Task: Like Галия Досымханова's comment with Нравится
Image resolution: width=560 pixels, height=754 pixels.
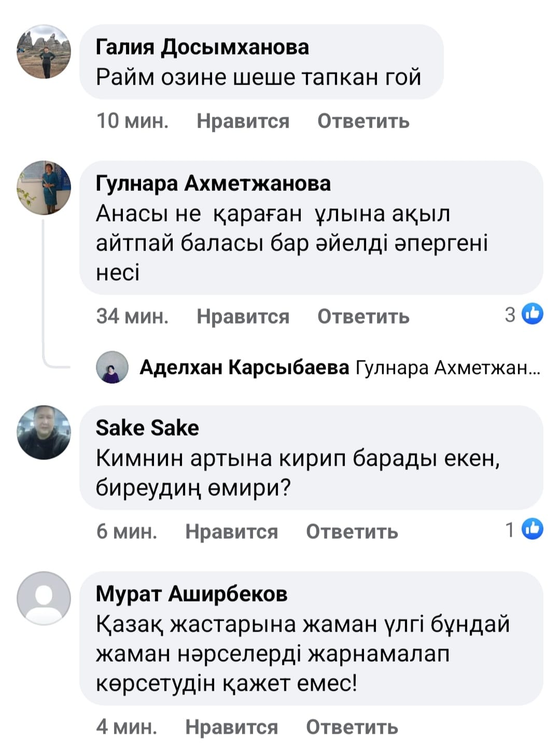Action: tap(243, 121)
